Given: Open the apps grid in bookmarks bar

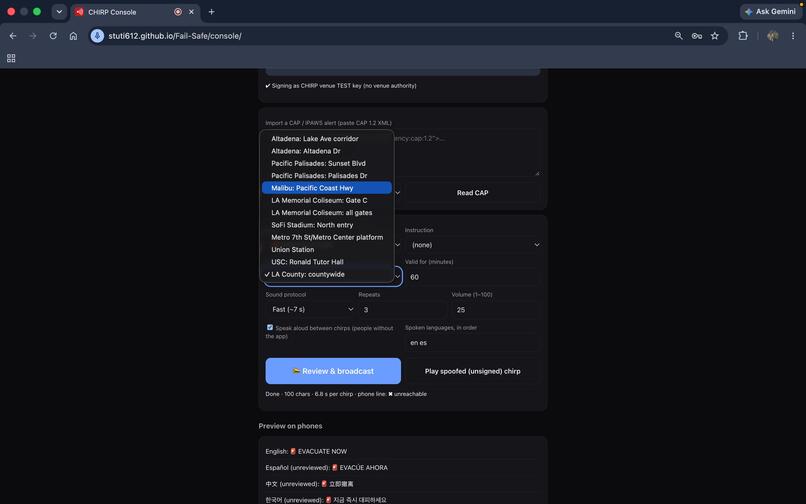Looking at the screenshot, I should 11,58.
